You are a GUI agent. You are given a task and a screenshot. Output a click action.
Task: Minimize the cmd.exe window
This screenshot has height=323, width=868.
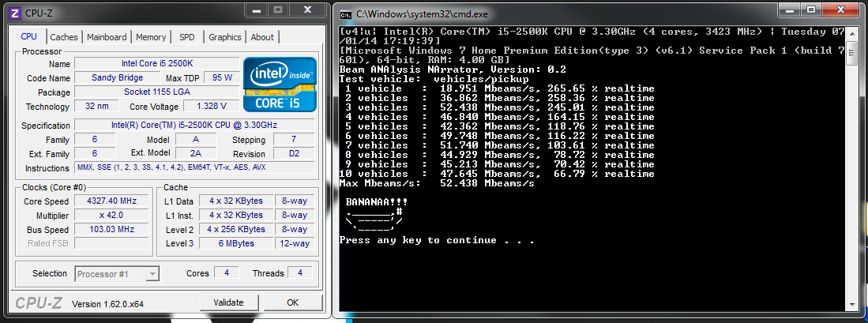787,10
